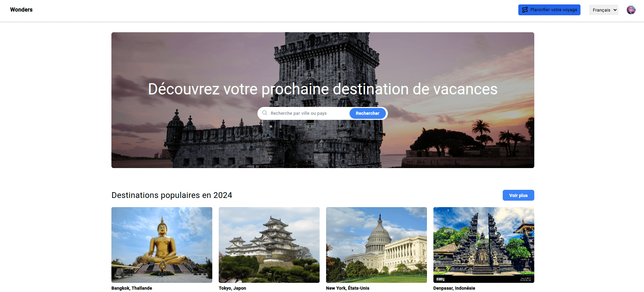
Task: Click the Bangkok, Thaïlande caption
Action: click(x=132, y=288)
